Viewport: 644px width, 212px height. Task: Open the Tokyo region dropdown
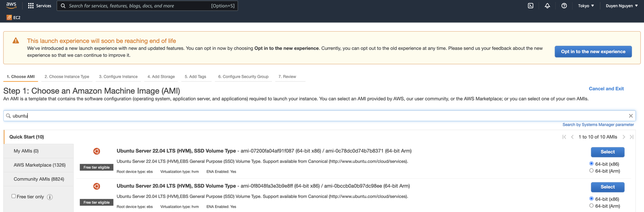(586, 6)
